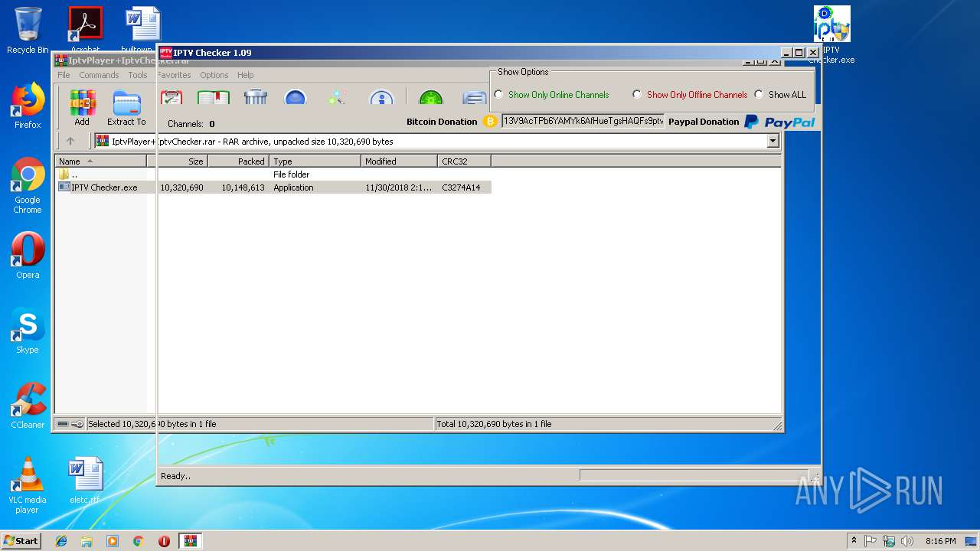The height and width of the screenshot is (551, 980).
Task: Select the Opera desktop shortcut
Action: pos(28,256)
